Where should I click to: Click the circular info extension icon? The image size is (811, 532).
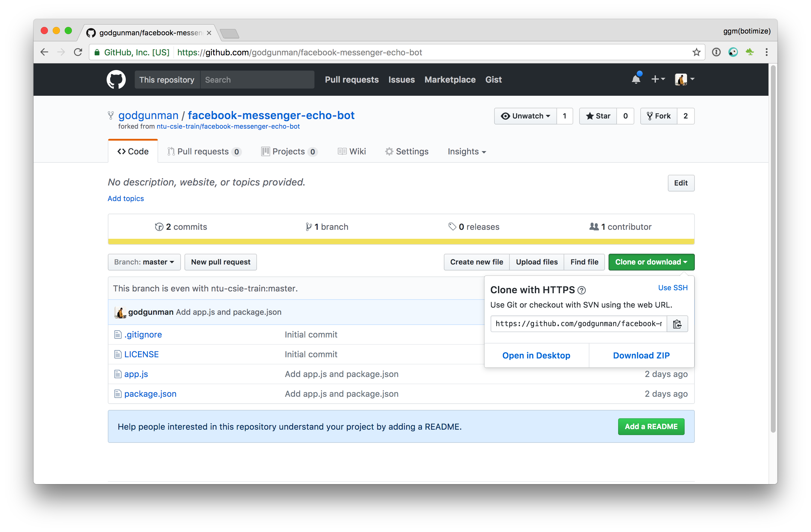pyautogui.click(x=716, y=52)
